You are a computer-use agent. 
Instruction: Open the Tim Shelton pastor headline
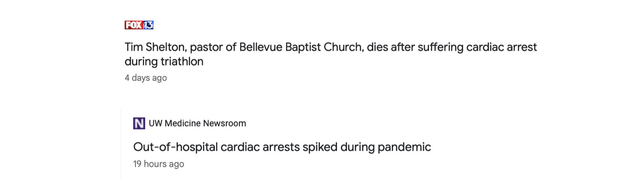(x=330, y=47)
